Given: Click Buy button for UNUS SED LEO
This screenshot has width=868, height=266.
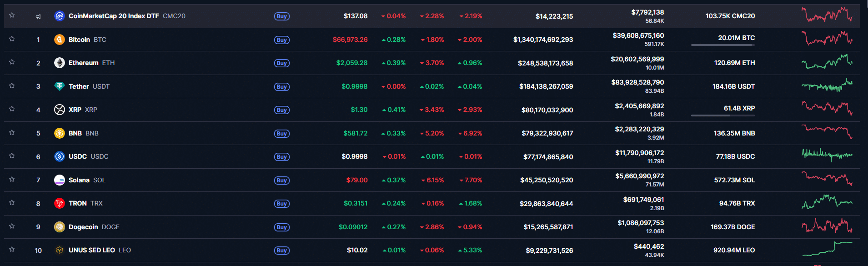Looking at the screenshot, I should pos(282,251).
